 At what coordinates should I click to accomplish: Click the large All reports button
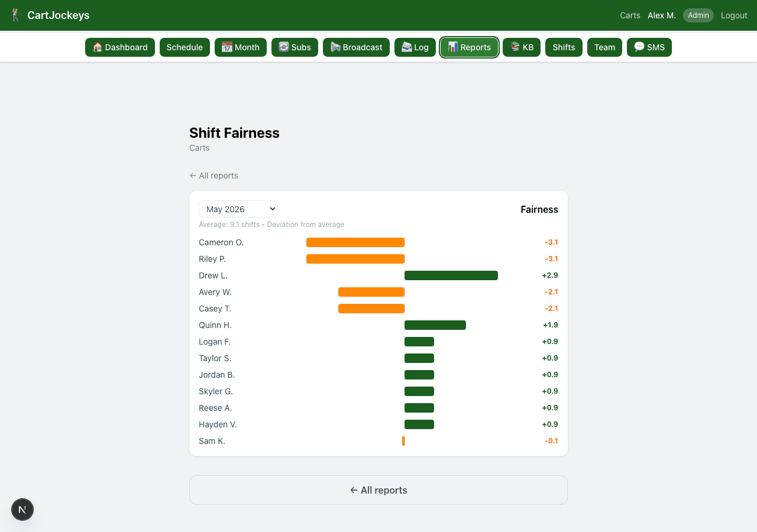pos(378,490)
